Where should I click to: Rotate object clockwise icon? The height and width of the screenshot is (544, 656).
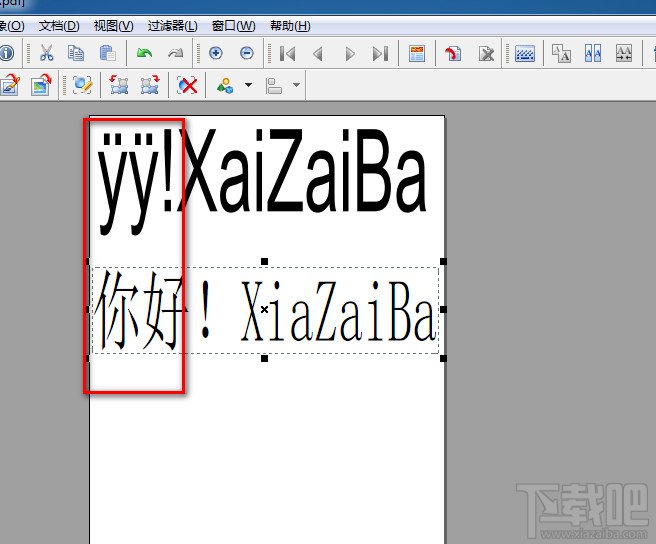pos(150,85)
